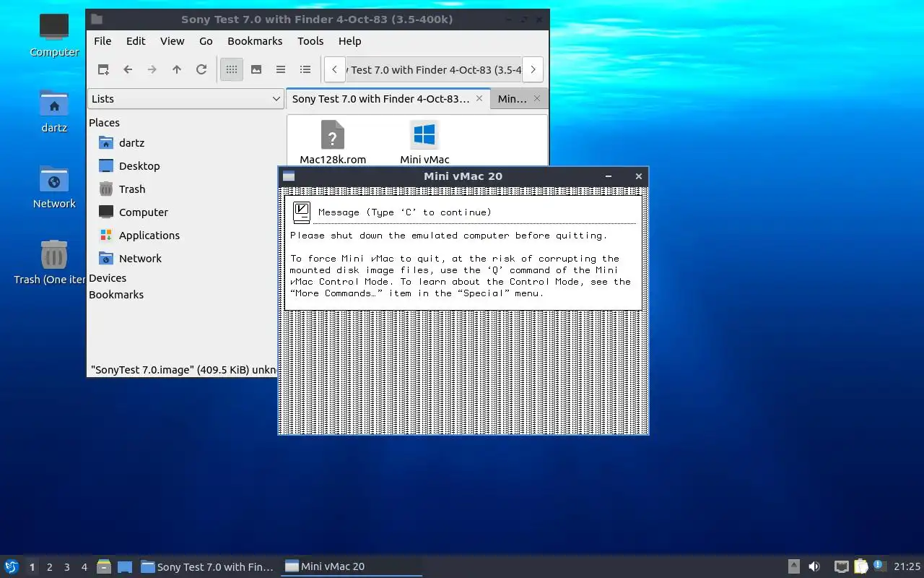Click the message icon in Mini vMac
Viewport: 924px width, 578px height.
pyautogui.click(x=302, y=212)
